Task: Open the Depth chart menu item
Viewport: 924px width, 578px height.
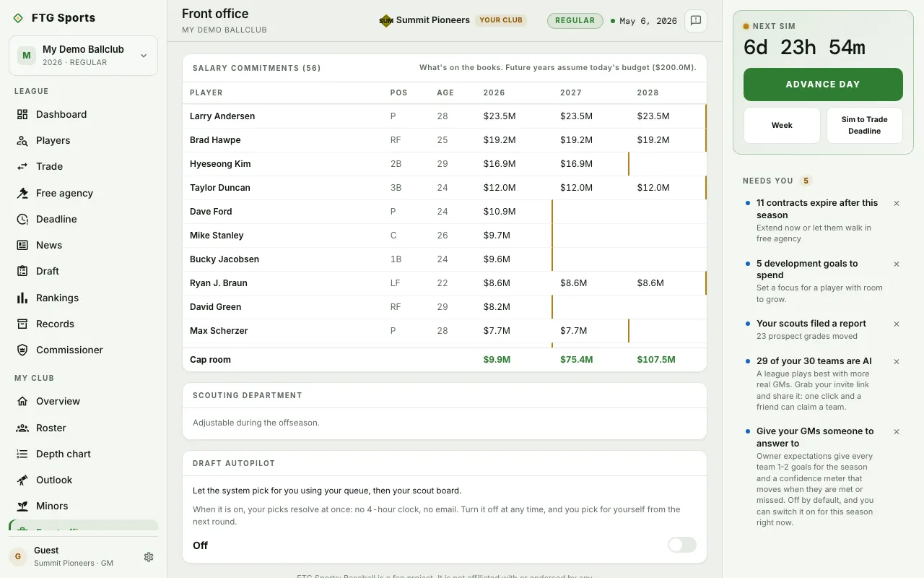Action: tap(83, 454)
